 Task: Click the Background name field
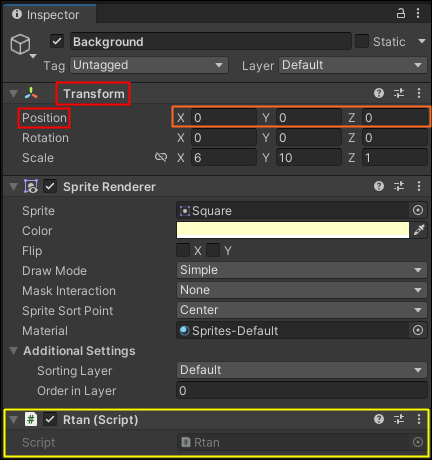[x=211, y=41]
